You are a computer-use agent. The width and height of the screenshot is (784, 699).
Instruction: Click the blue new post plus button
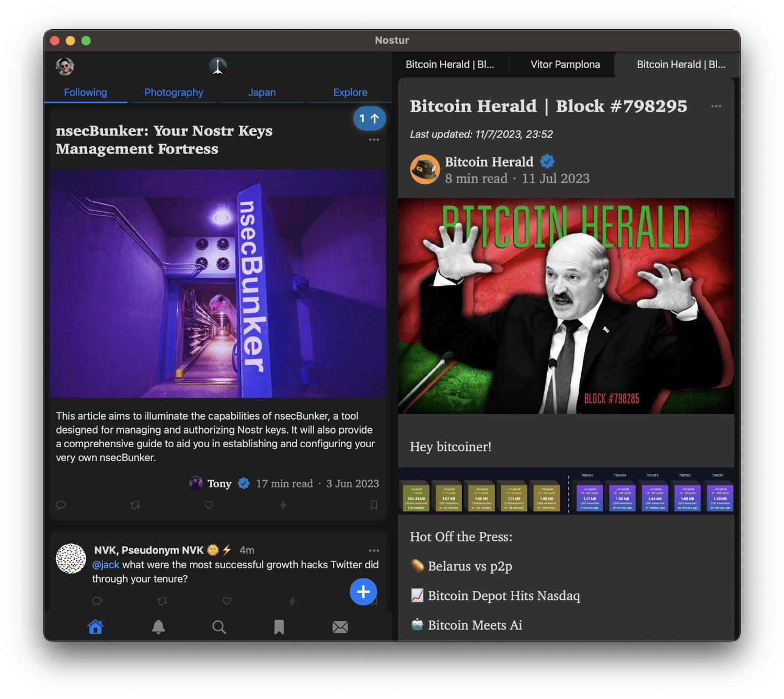tap(363, 591)
